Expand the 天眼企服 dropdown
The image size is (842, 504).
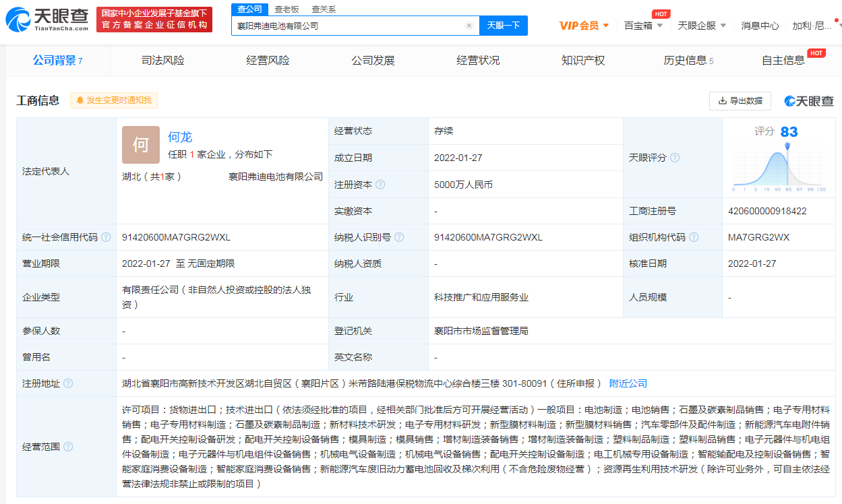coord(702,26)
